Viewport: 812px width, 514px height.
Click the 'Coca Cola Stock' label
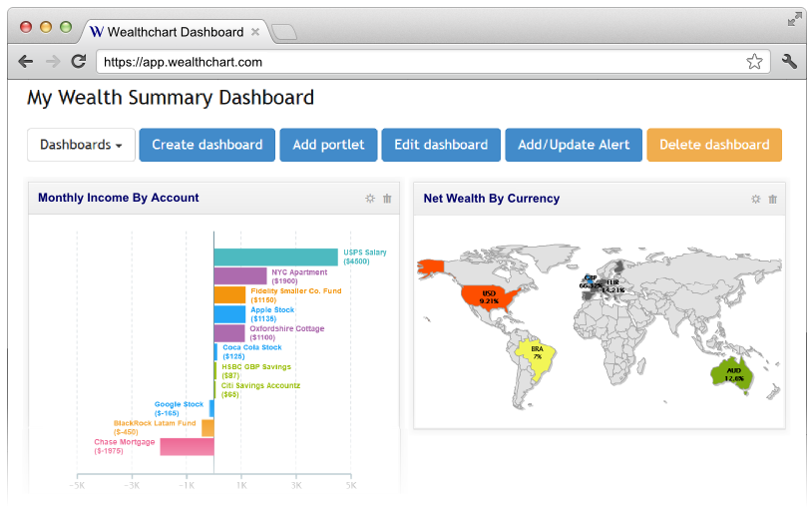[252, 347]
